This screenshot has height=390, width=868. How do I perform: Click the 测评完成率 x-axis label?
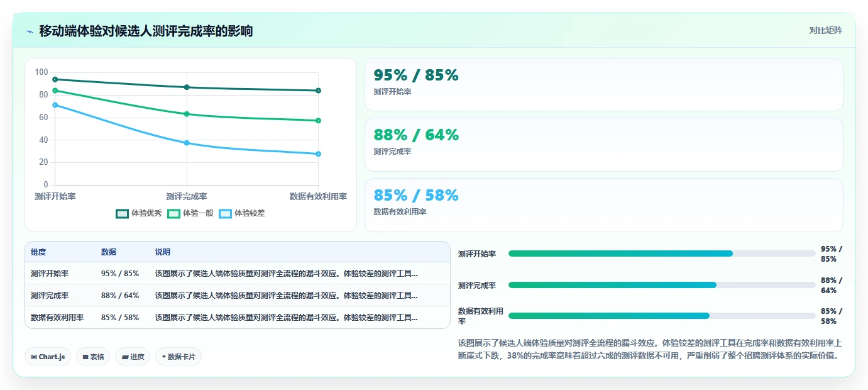tap(187, 196)
